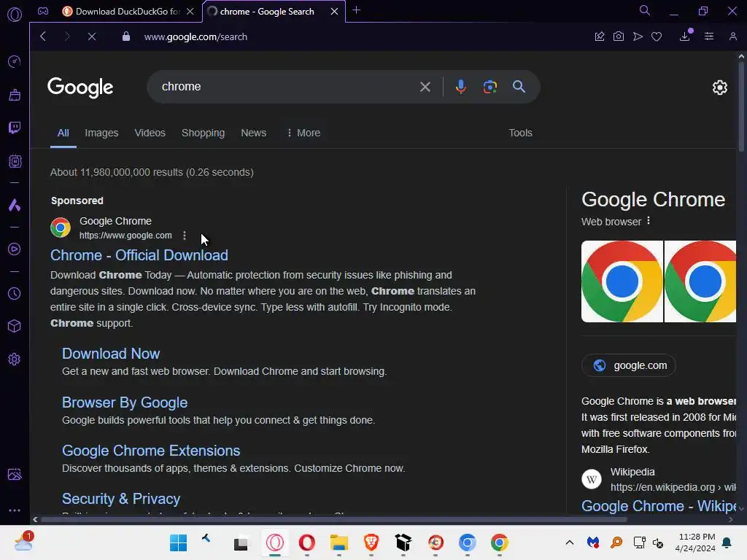Open the taskbar clock and date
747x560 pixels.
(x=695, y=542)
